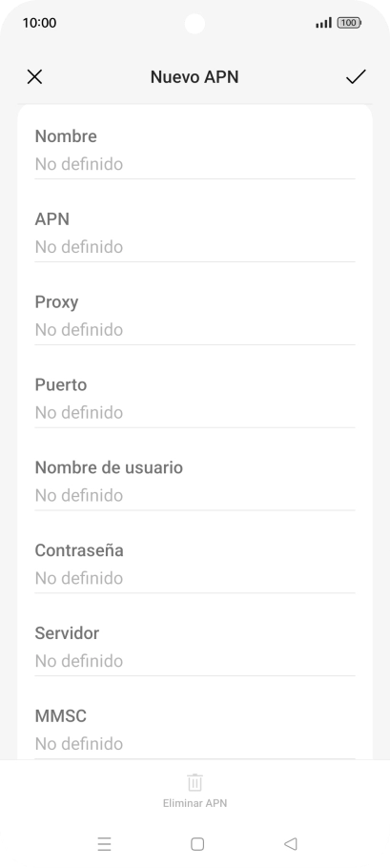Image resolution: width=390 pixels, height=868 pixels.
Task: Go back using the triangle navigation icon
Action: tap(291, 843)
